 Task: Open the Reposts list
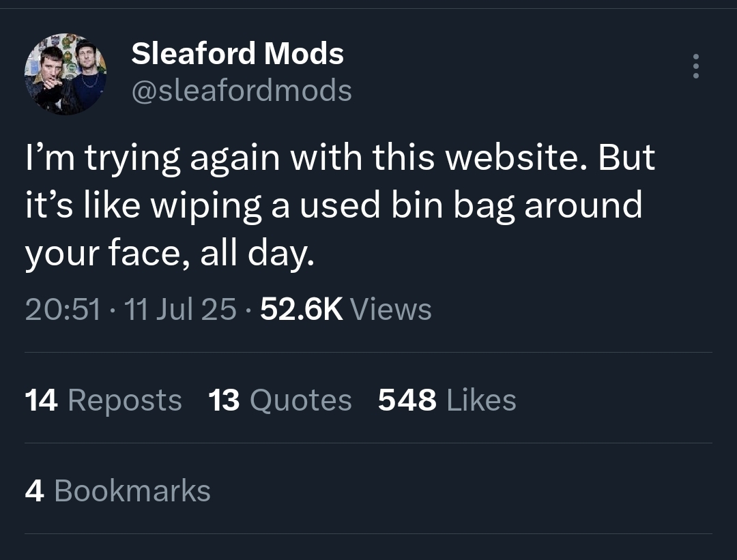click(x=125, y=400)
